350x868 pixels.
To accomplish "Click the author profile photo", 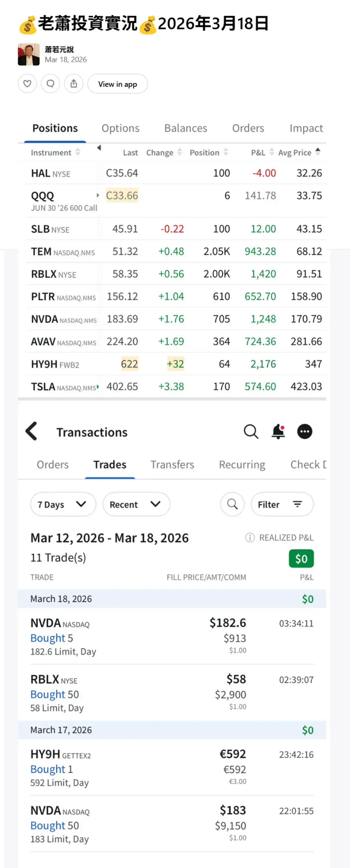I will pyautogui.click(x=29, y=55).
